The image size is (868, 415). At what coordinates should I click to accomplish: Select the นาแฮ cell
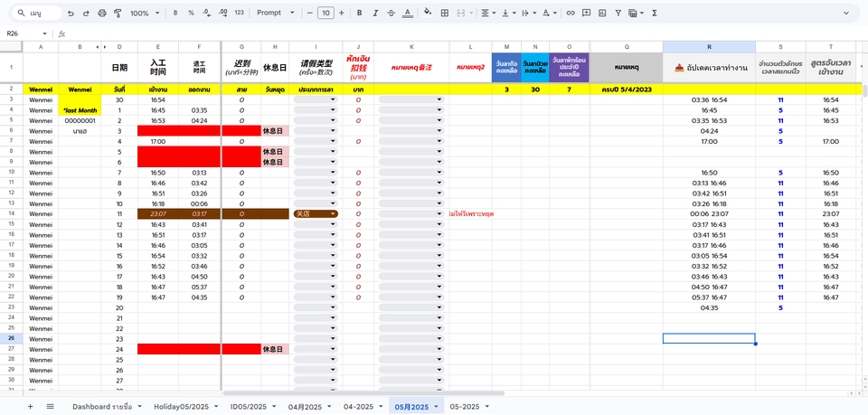pos(80,131)
